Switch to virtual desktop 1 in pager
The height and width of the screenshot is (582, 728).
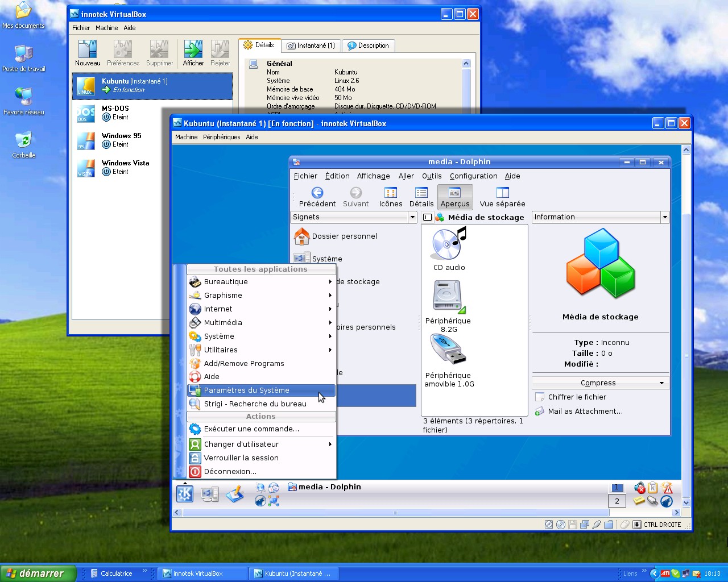tap(617, 488)
